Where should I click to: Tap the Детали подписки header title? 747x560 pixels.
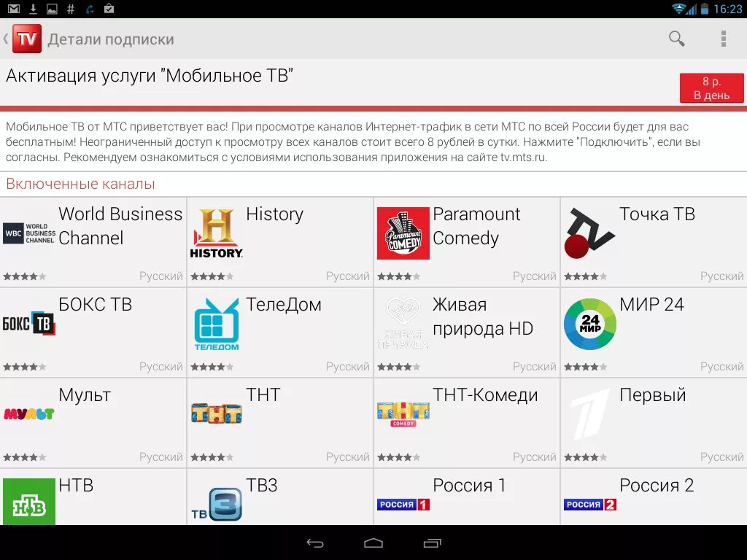coord(111,39)
